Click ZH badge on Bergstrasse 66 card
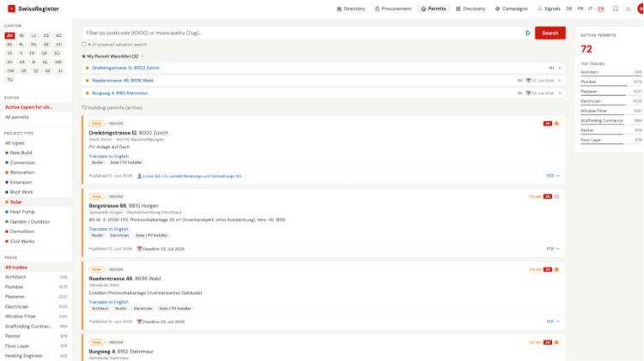 pyautogui.click(x=548, y=196)
